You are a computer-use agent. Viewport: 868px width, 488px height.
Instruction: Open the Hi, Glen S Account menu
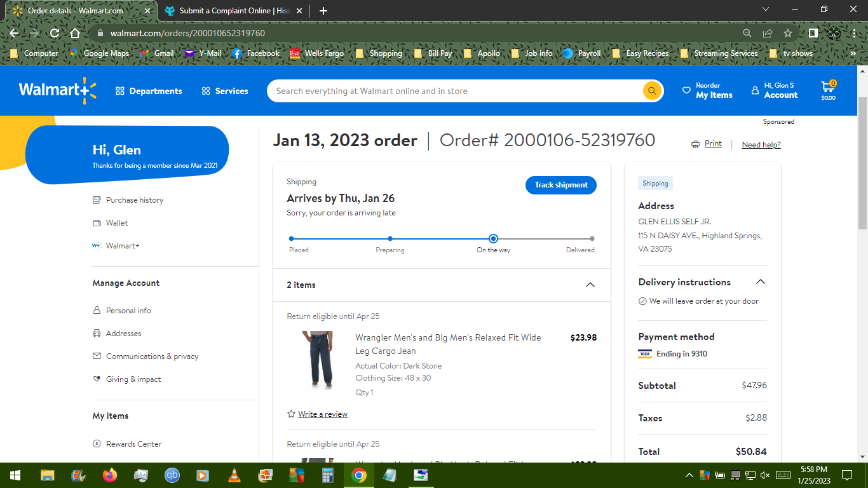pos(774,90)
